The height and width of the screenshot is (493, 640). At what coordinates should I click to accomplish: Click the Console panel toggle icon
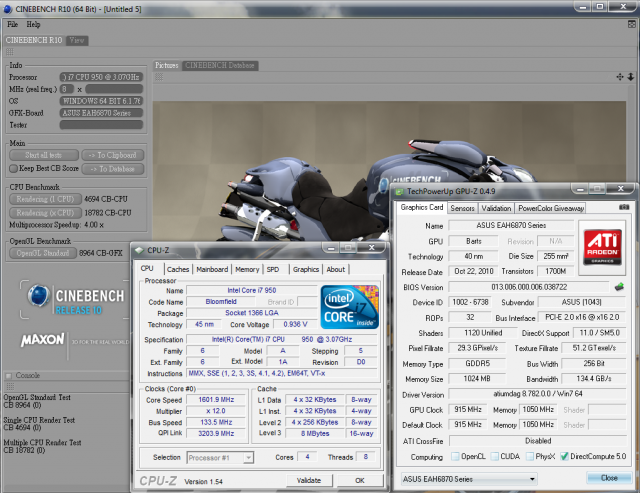pyautogui.click(x=9, y=375)
